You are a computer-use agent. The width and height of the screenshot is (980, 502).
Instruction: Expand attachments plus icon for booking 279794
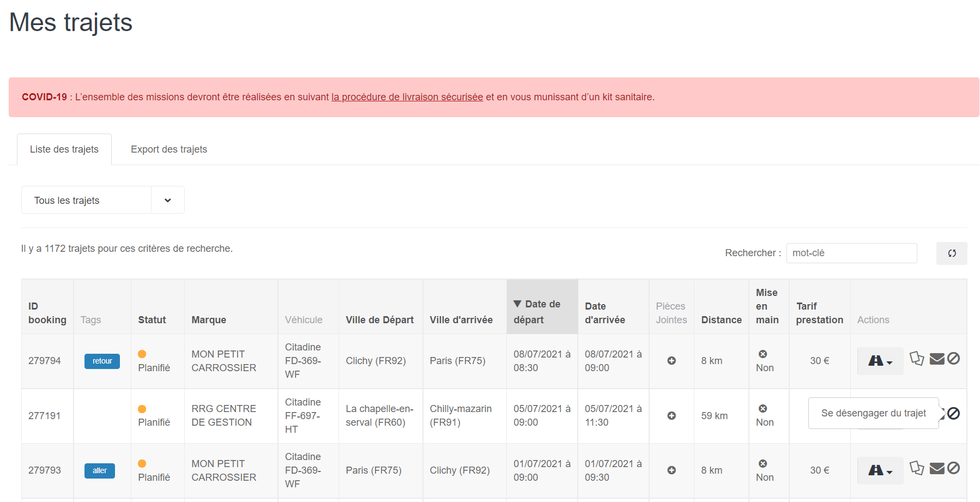[672, 361]
